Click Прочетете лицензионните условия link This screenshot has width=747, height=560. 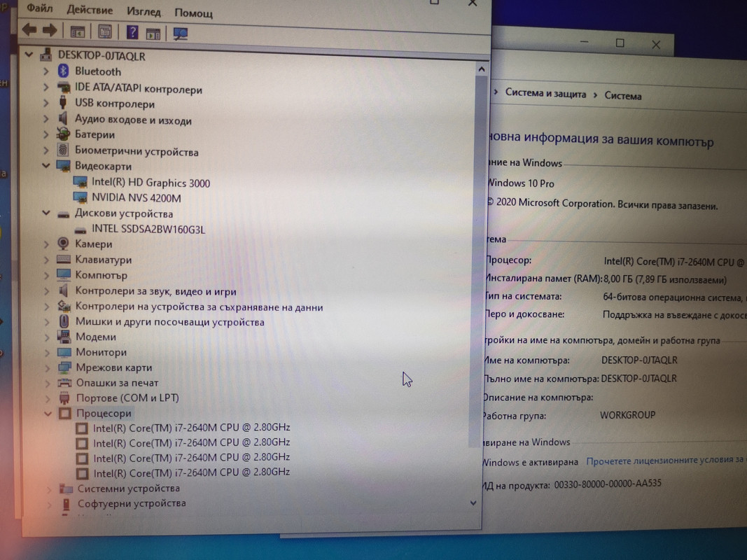pyautogui.click(x=664, y=461)
